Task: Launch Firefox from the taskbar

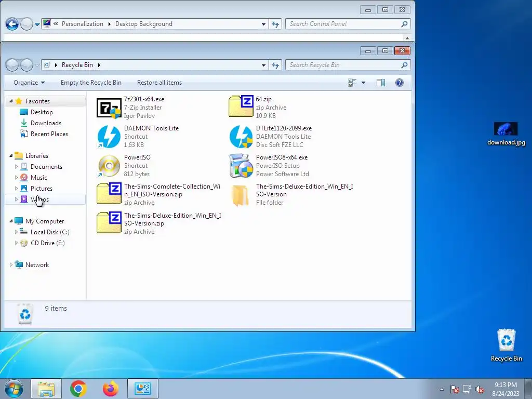Action: pyautogui.click(x=111, y=389)
